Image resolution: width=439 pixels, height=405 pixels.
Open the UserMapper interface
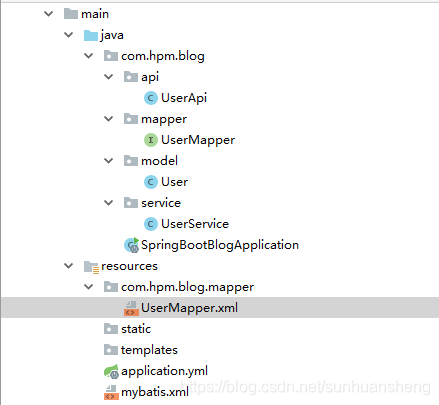pos(198,140)
